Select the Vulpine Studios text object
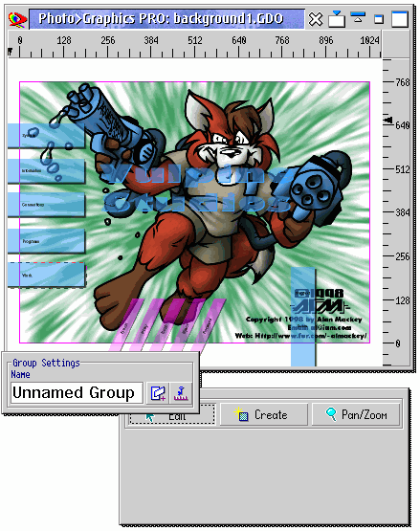 (x=196, y=188)
